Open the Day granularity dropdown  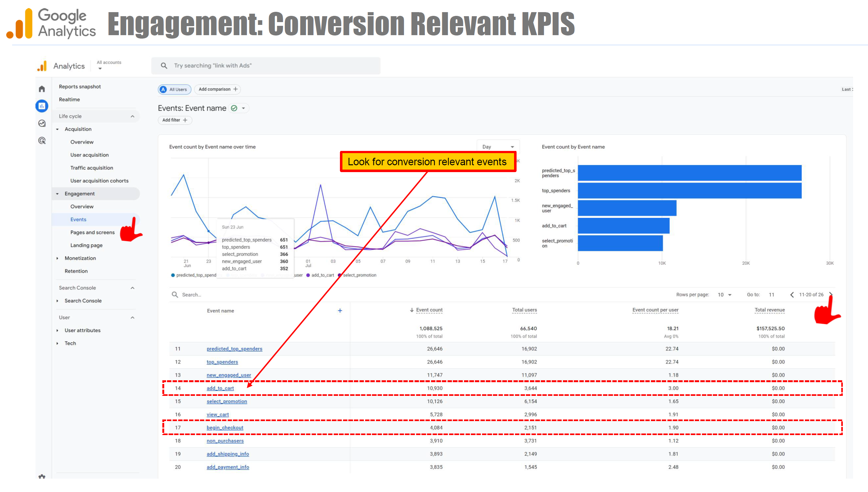tap(498, 147)
